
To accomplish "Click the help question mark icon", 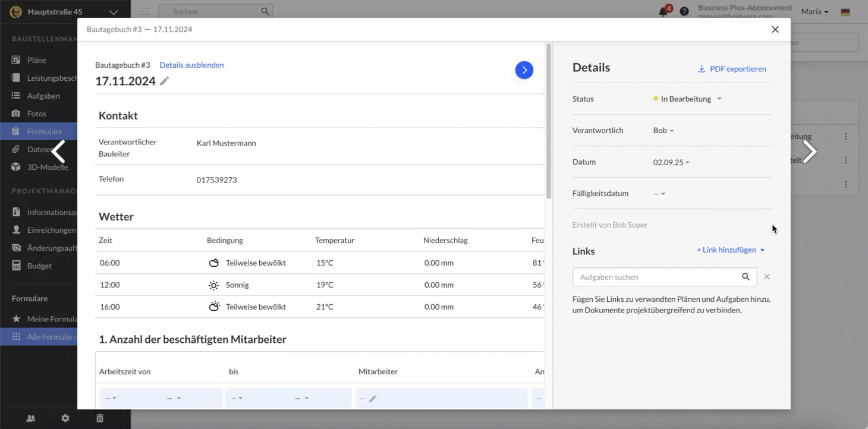I will (684, 11).
